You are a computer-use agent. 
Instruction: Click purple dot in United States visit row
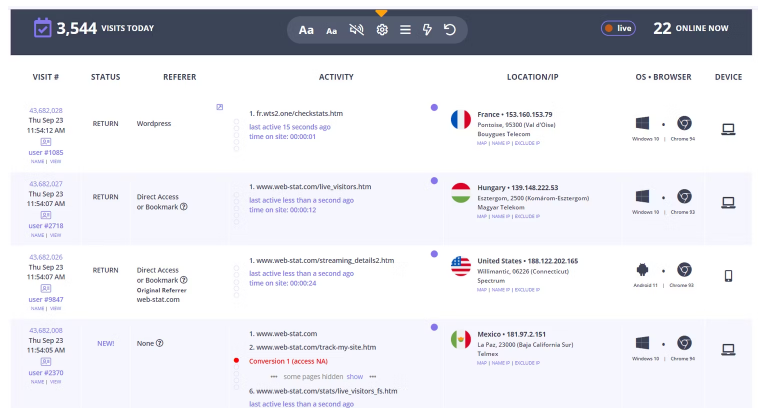434,254
